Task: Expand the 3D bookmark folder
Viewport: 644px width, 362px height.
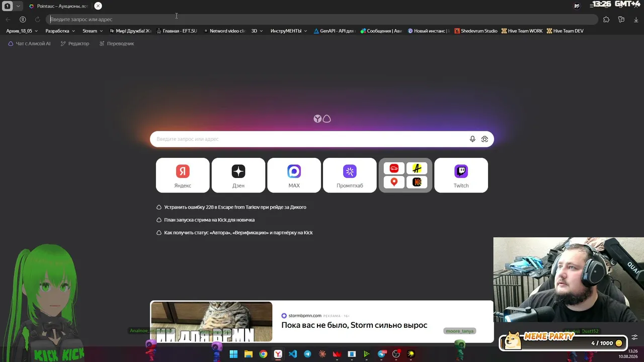Action: (x=257, y=31)
